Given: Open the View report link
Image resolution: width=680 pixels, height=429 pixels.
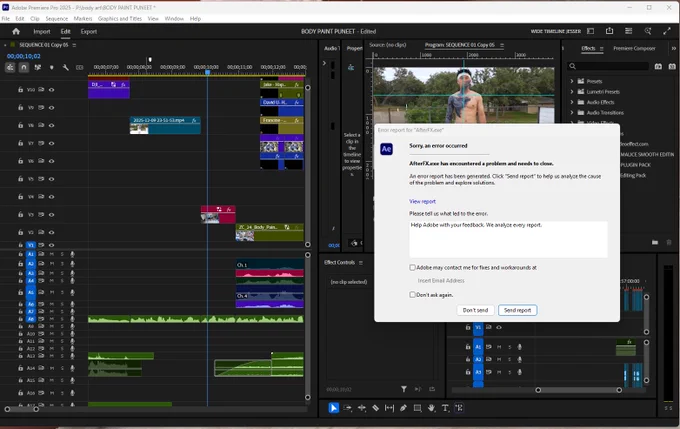Looking at the screenshot, I should tap(422, 201).
